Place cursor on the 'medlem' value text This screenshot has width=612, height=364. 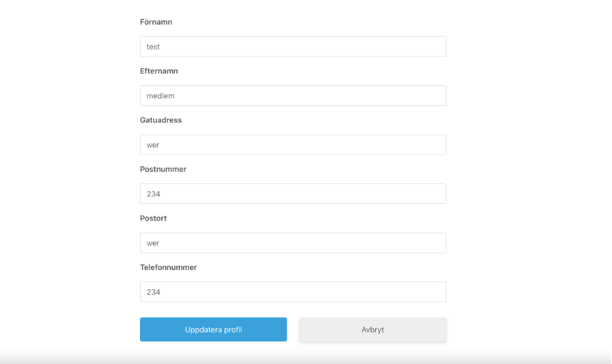pos(161,95)
